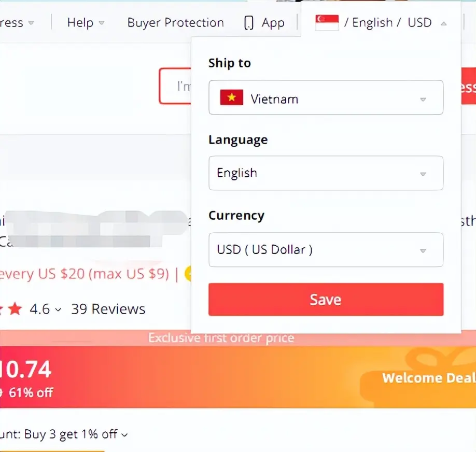Expand the 4.6 rating breakdown chevron

58,309
